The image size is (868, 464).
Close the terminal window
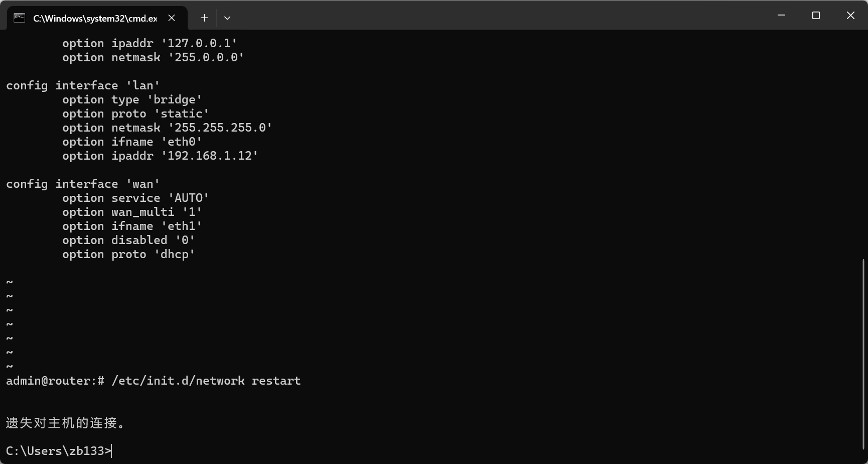850,16
